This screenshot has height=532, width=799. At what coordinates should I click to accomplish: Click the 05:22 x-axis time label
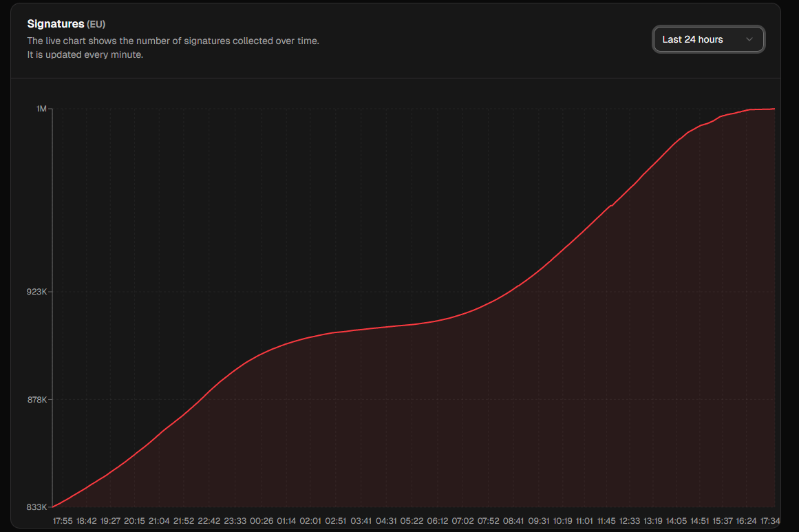tap(412, 521)
